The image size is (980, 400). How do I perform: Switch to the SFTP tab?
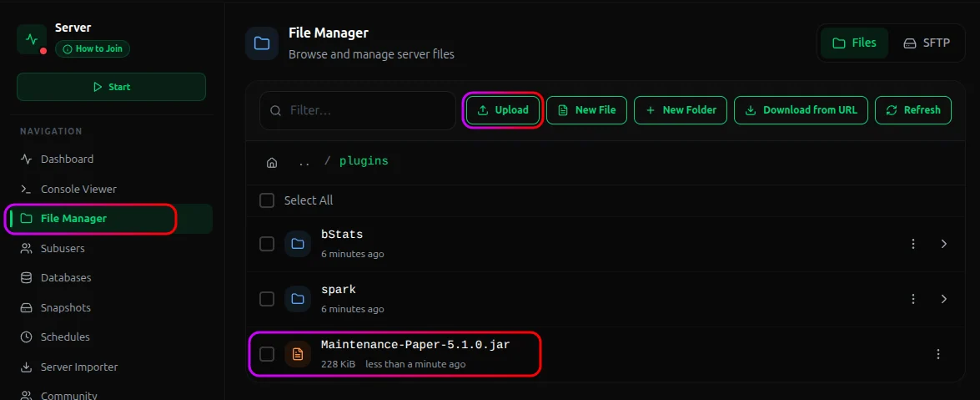click(927, 43)
